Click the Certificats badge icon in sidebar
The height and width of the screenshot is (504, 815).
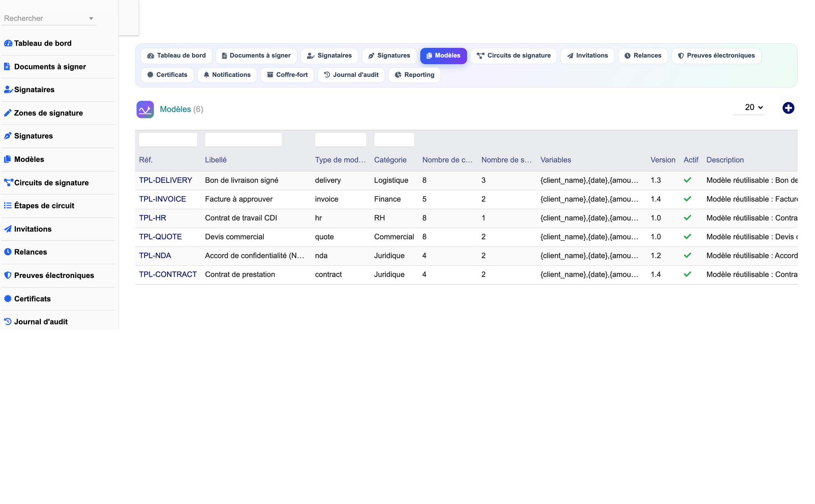pyautogui.click(x=8, y=299)
